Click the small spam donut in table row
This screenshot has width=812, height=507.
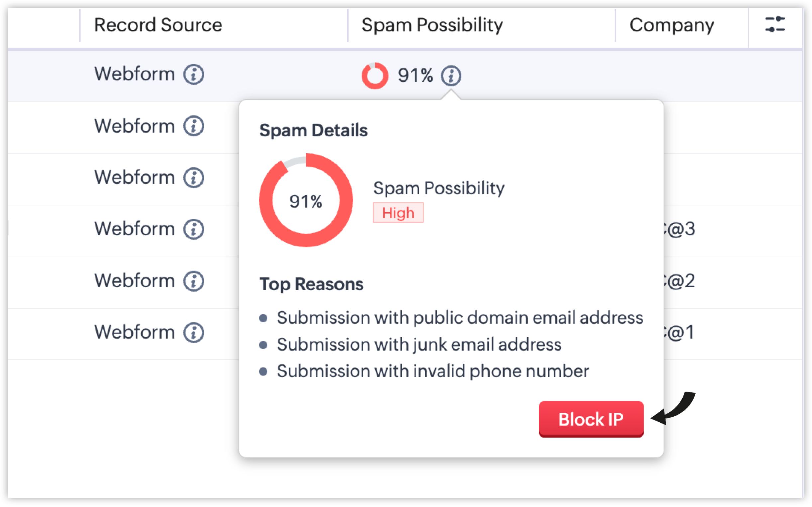pos(375,76)
